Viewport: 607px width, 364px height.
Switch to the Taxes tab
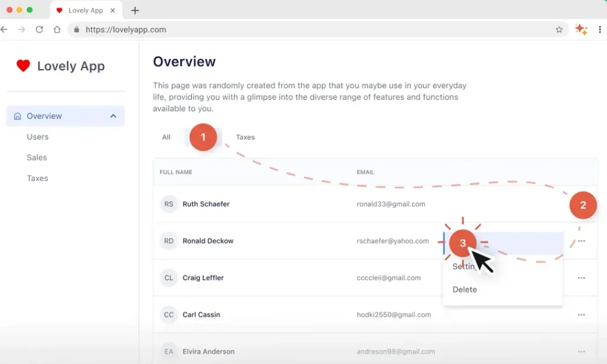click(245, 137)
